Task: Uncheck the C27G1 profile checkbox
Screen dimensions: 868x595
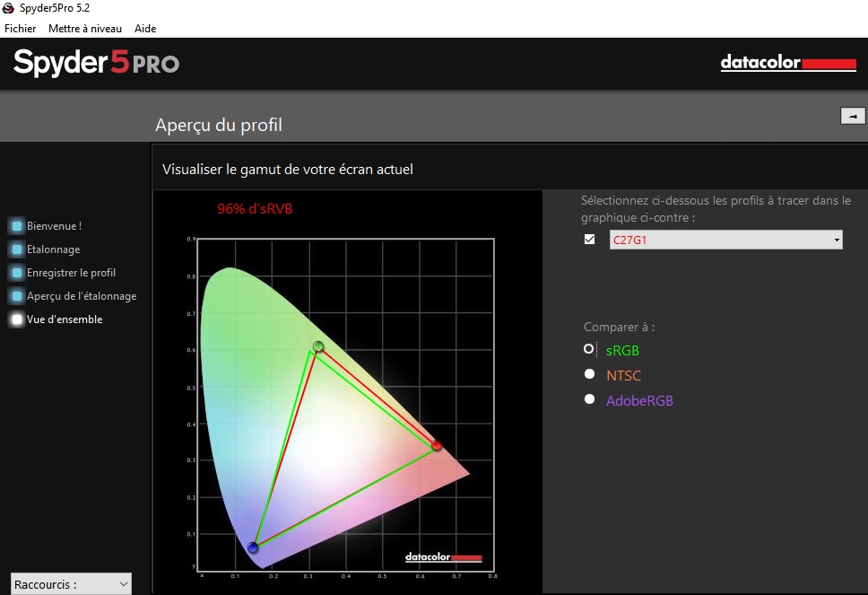Action: click(589, 240)
